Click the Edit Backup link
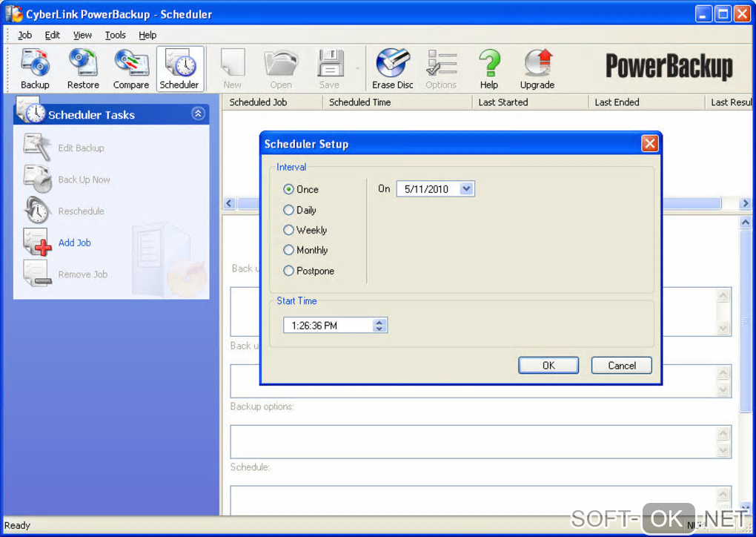This screenshot has width=756, height=537. (81, 148)
